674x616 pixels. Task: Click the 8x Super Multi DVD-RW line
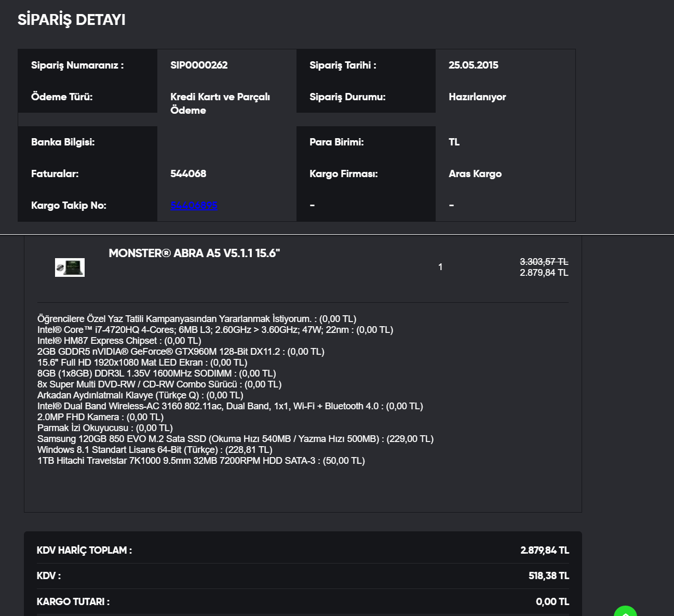pos(159,384)
